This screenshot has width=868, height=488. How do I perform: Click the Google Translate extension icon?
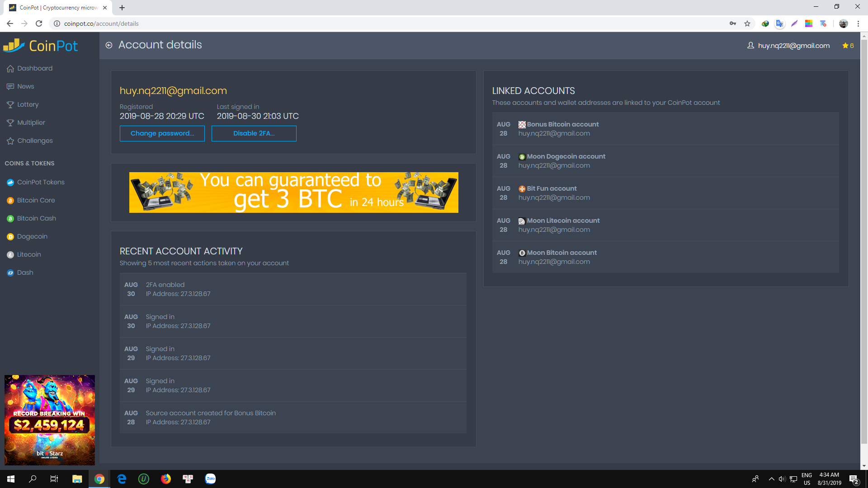tap(779, 23)
